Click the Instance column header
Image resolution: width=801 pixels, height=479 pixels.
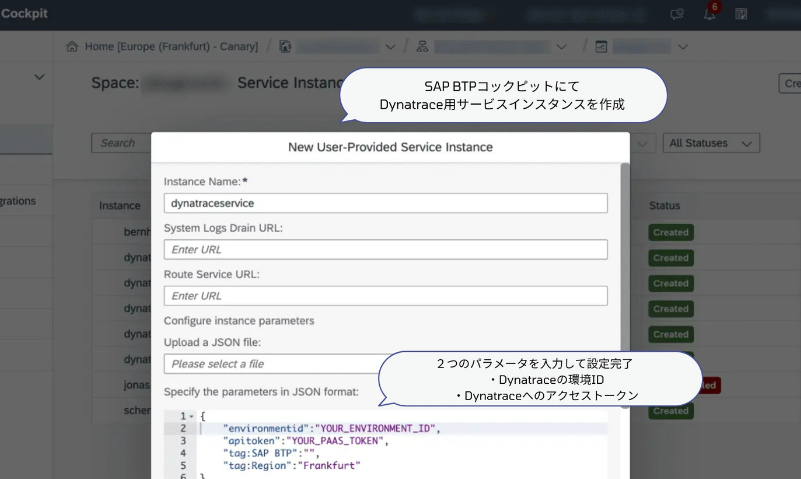click(120, 206)
